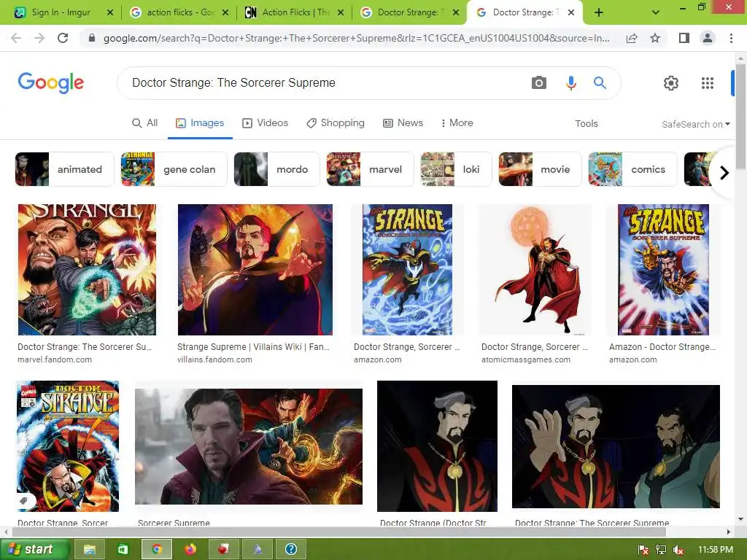Viewport: 747px width, 560px height.
Task: Expand the More search options
Action: tap(457, 122)
